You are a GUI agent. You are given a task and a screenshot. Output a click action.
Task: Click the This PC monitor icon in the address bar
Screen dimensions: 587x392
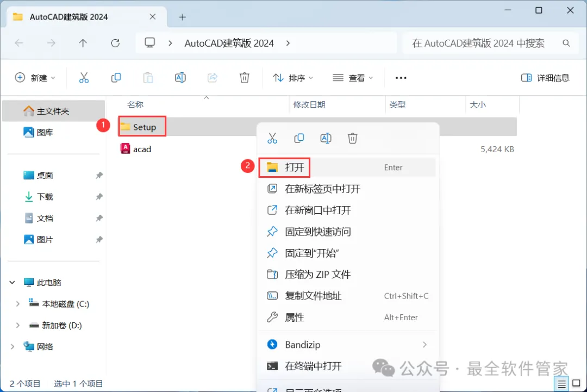(150, 43)
